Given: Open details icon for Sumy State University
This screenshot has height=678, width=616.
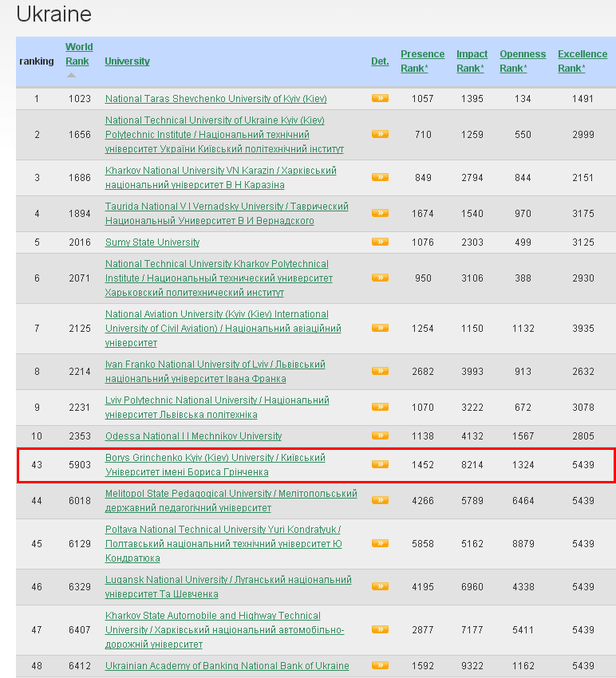Looking at the screenshot, I should point(380,242).
